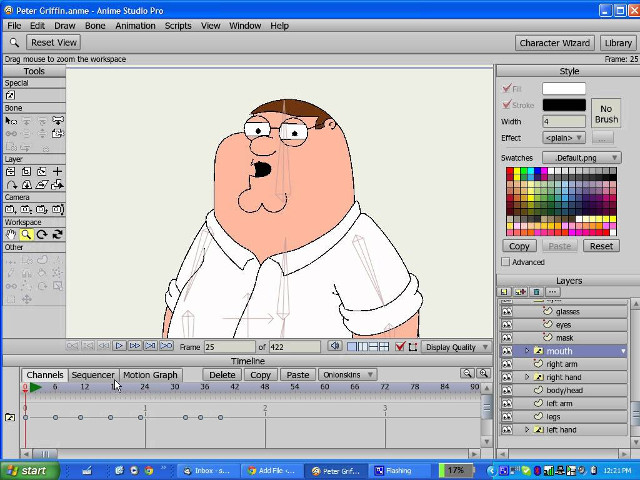
Task: Select the Rotate Layer Z tool
Action: [x=42, y=172]
